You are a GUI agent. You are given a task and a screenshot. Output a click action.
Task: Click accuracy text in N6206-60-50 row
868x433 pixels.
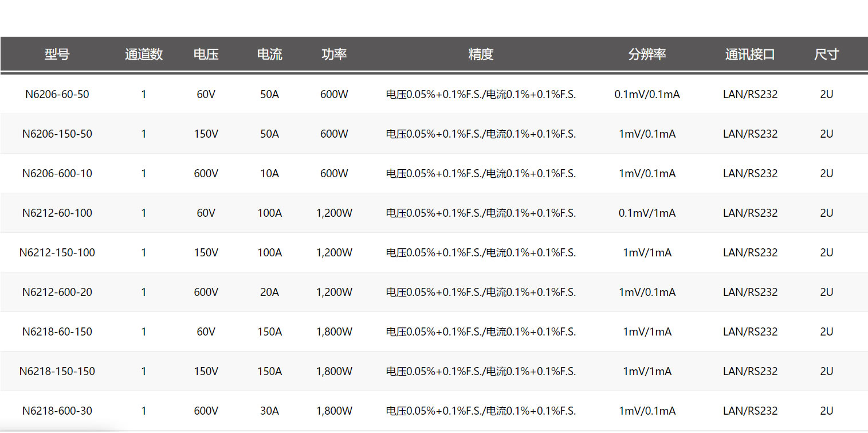click(x=481, y=94)
